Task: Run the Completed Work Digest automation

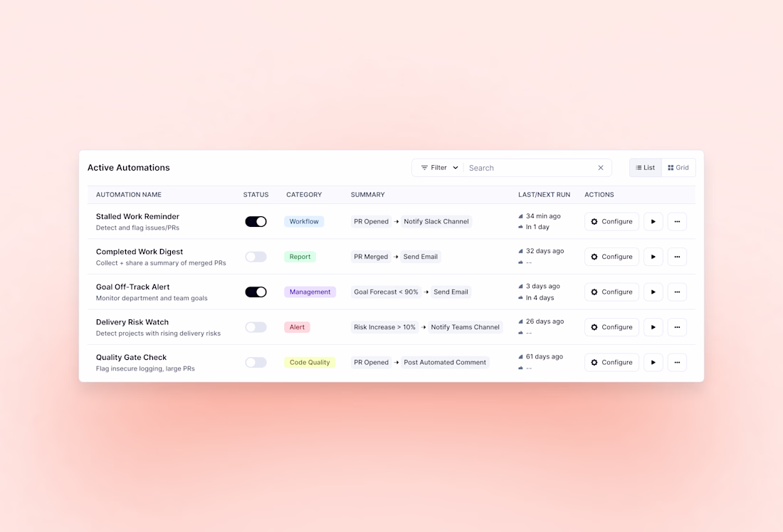Action: point(653,257)
